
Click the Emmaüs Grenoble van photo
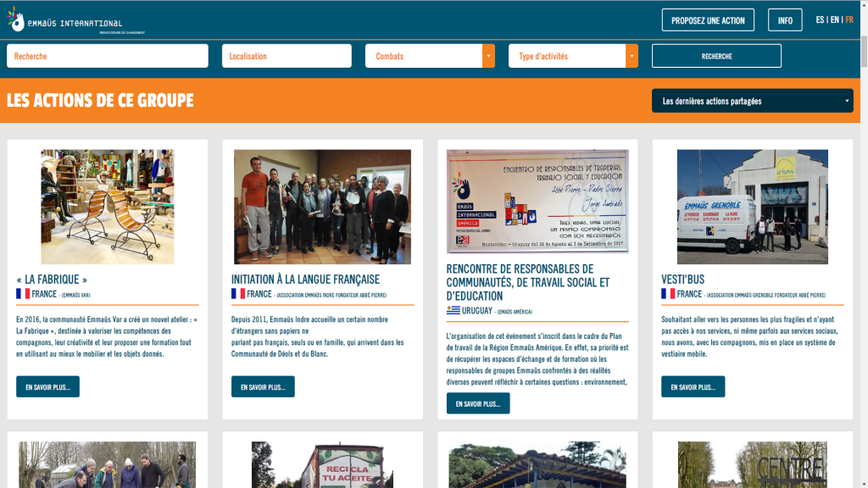click(753, 207)
